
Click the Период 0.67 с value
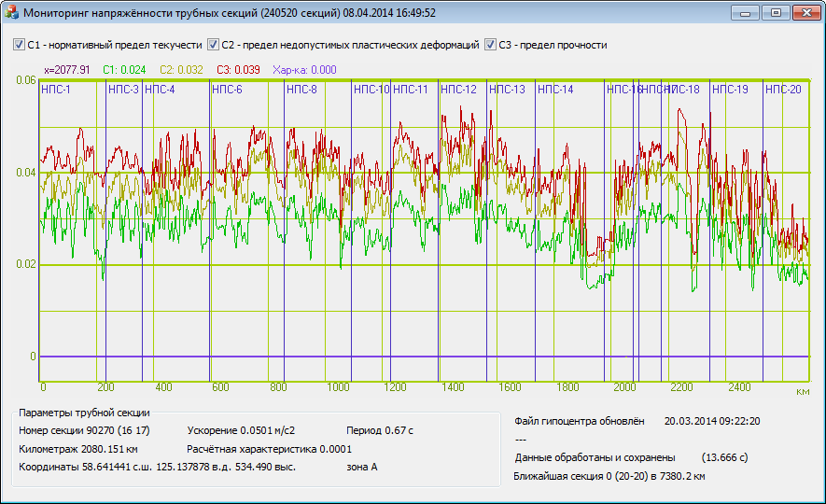pyautogui.click(x=380, y=431)
